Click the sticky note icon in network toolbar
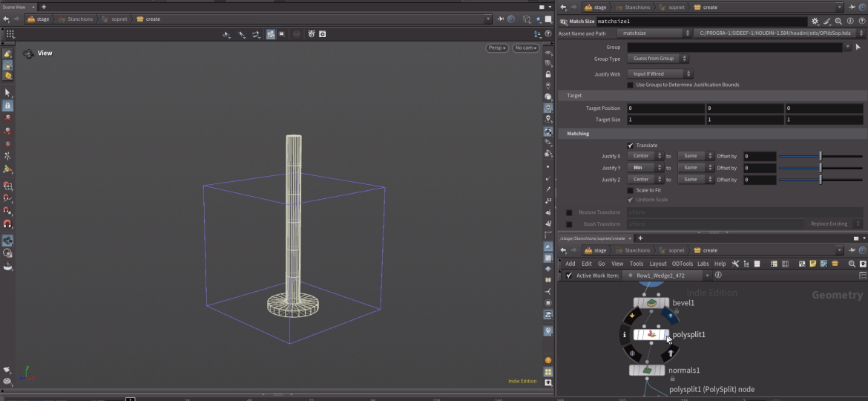This screenshot has width=868, height=401. coord(813,264)
